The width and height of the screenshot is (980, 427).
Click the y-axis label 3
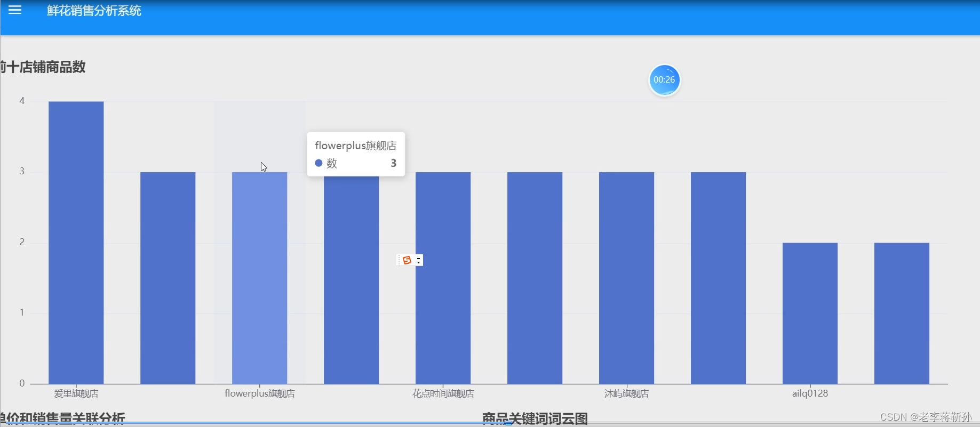coord(22,171)
